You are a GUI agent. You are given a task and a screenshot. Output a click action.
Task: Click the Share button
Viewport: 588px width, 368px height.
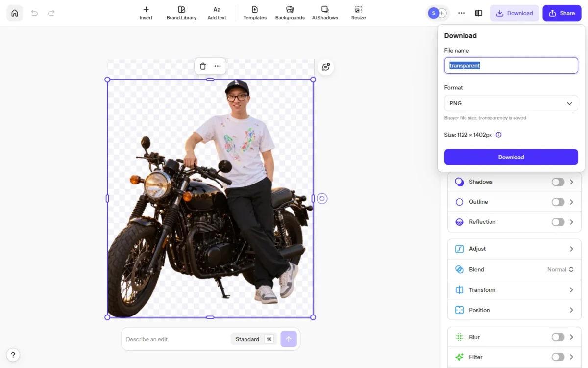click(562, 13)
